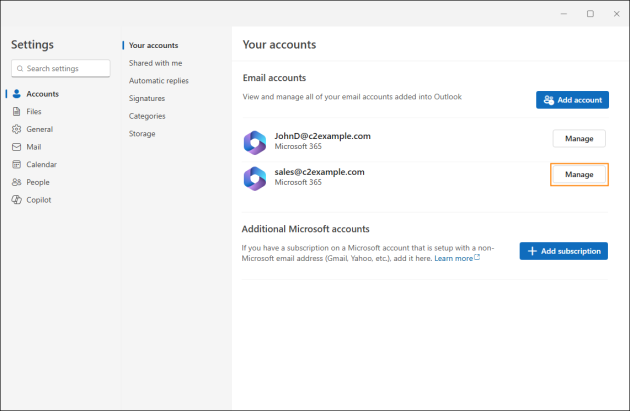
Task: Click the magnifier icon in search settings
Action: 20,69
